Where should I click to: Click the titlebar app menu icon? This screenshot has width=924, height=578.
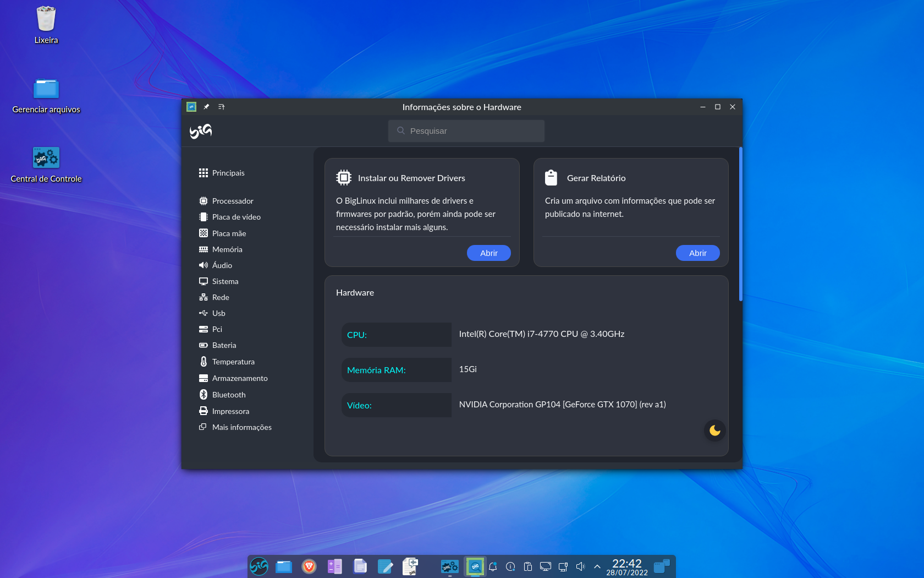(191, 107)
